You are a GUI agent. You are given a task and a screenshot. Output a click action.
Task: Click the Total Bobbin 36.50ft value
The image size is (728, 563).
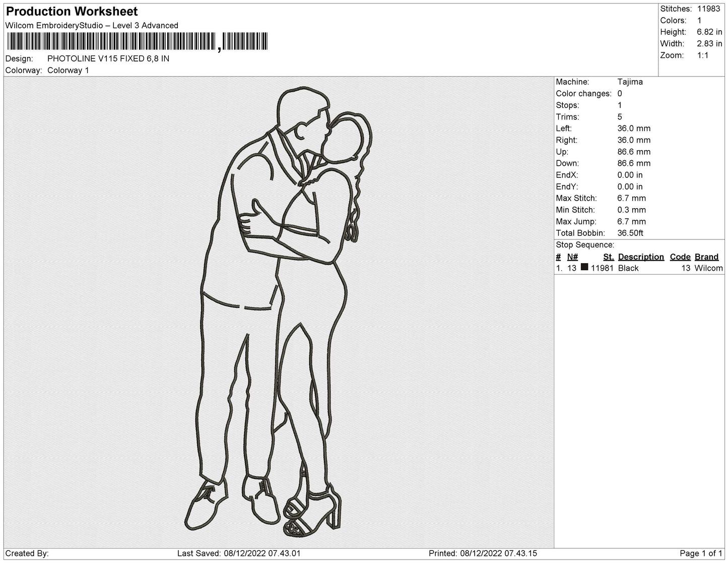tap(630, 233)
